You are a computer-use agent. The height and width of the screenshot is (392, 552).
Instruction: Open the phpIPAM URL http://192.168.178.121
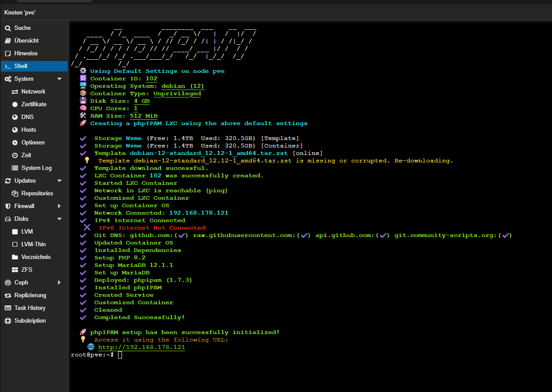[x=141, y=347]
